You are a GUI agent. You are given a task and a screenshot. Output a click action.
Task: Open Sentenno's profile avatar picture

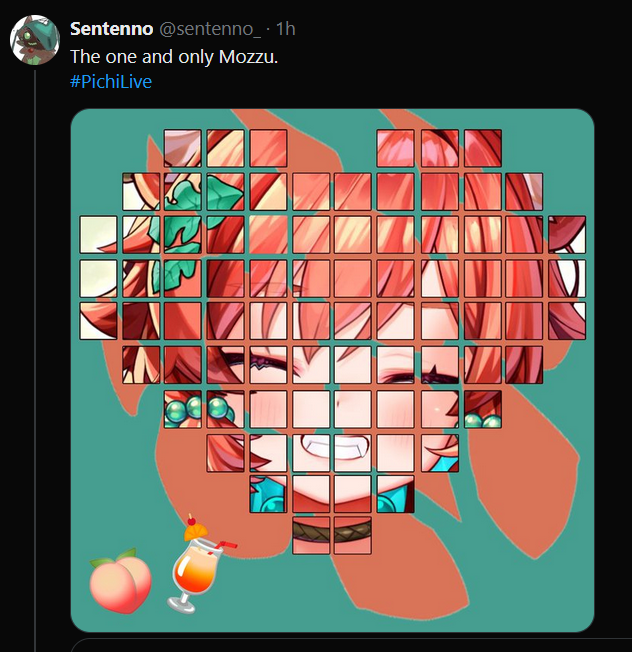(x=35, y=40)
